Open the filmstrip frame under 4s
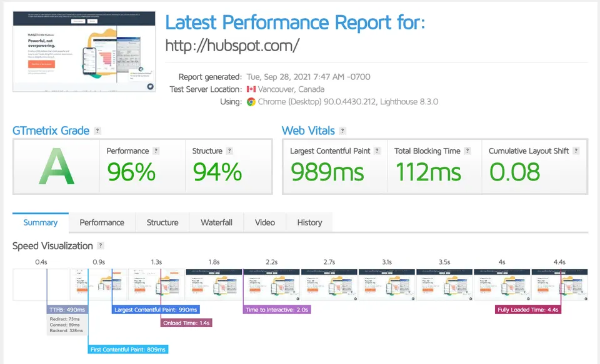 (x=502, y=285)
